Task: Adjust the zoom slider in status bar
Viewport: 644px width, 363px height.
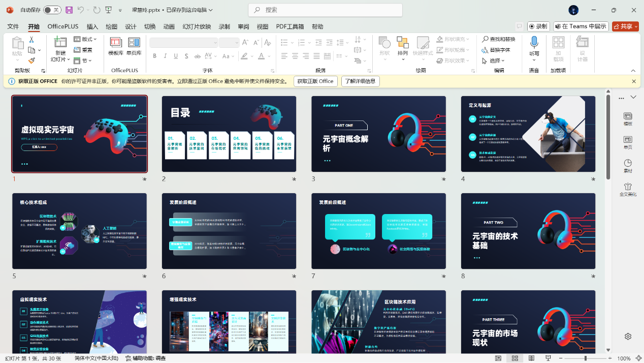Action: tap(586, 358)
